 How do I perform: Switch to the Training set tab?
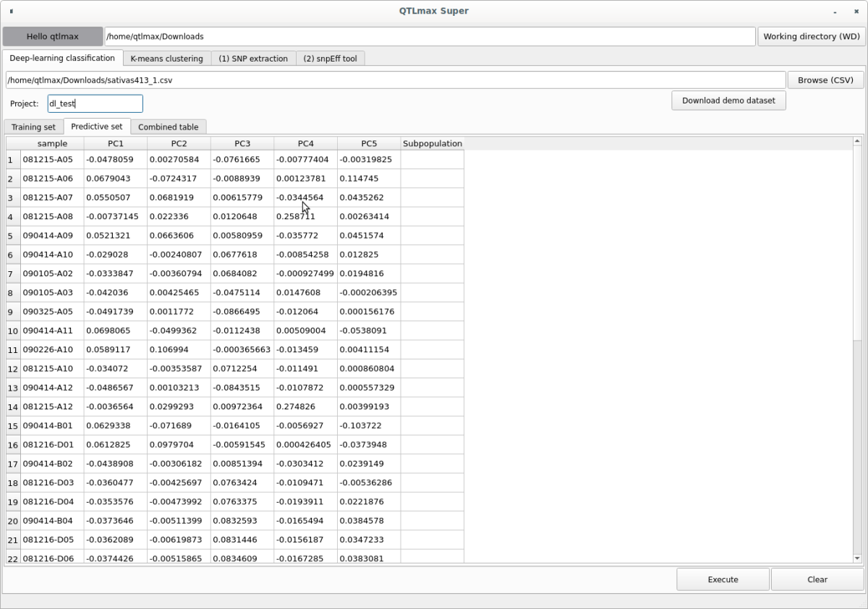pos(33,127)
